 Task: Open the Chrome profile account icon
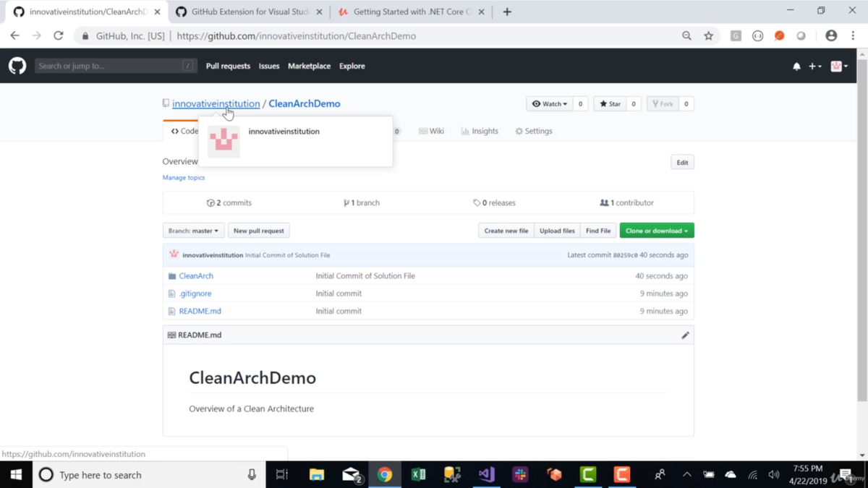pos(831,35)
